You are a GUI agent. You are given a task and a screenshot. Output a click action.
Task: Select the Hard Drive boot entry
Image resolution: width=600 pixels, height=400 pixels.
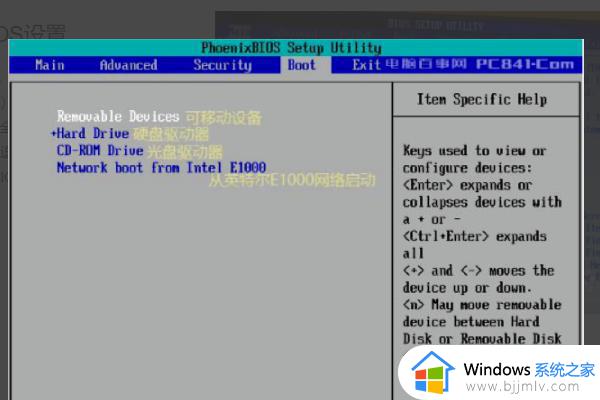(93, 134)
